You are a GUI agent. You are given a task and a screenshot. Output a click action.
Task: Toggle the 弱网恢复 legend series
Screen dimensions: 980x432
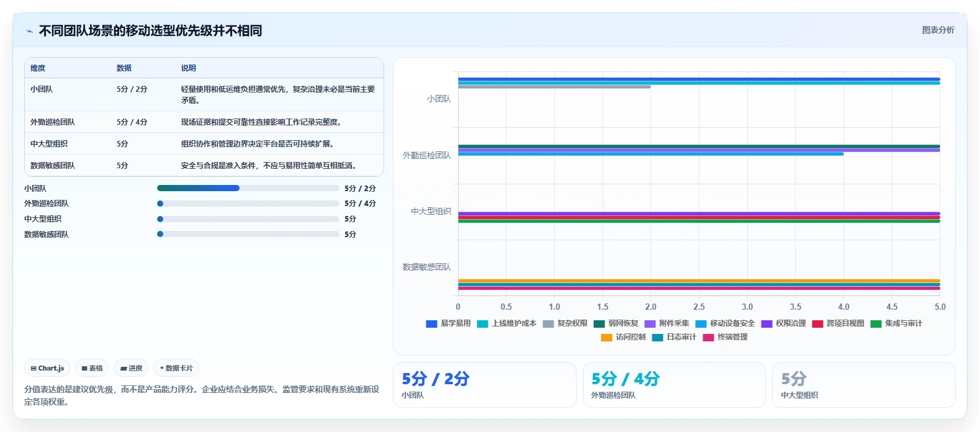tap(616, 323)
